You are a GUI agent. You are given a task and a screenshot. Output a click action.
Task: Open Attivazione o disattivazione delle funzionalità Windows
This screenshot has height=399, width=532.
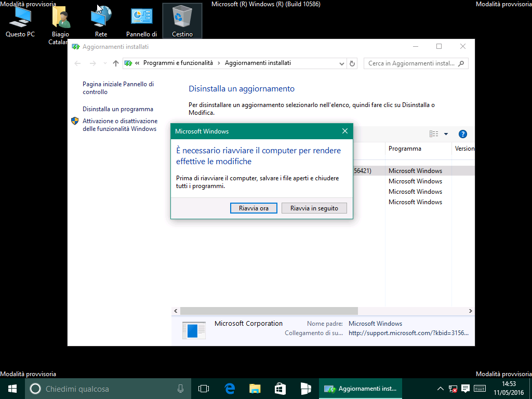[x=120, y=125]
